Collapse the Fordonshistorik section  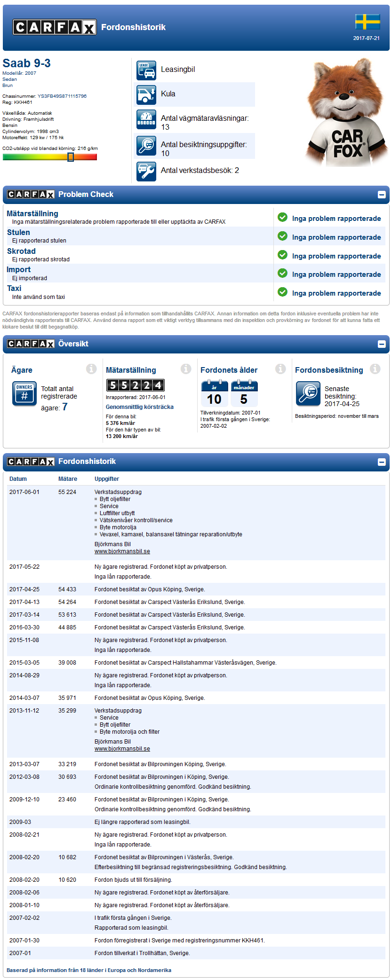[382, 462]
